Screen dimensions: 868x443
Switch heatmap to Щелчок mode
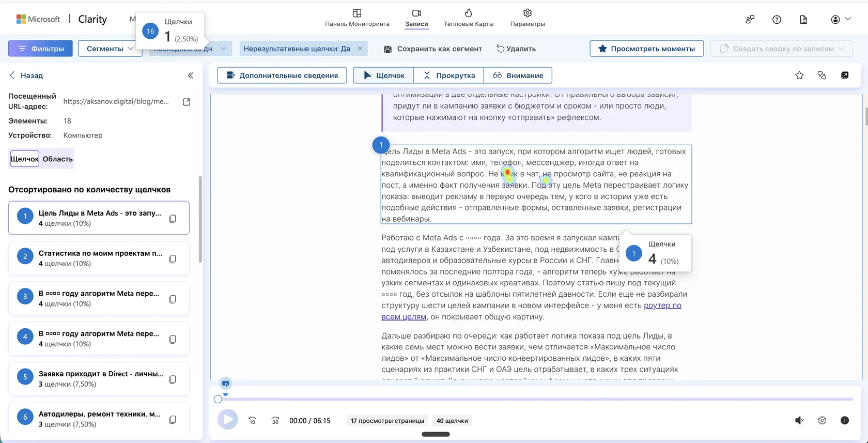click(383, 75)
